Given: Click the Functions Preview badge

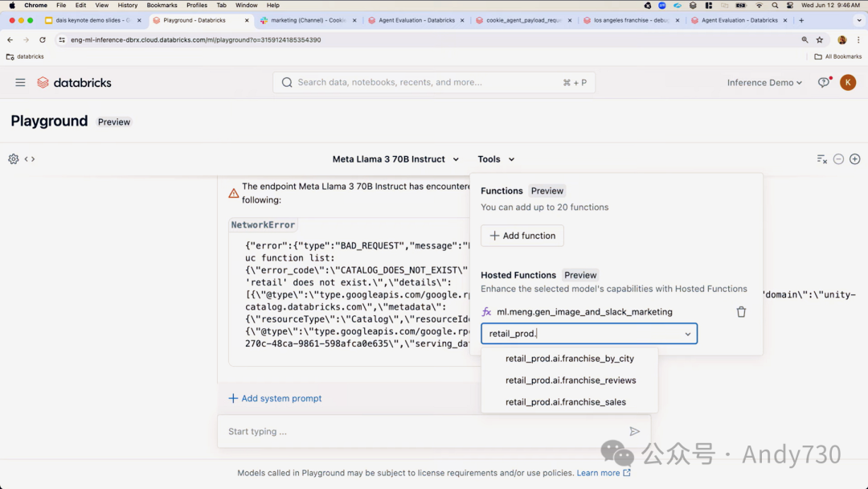Looking at the screenshot, I should click(547, 191).
